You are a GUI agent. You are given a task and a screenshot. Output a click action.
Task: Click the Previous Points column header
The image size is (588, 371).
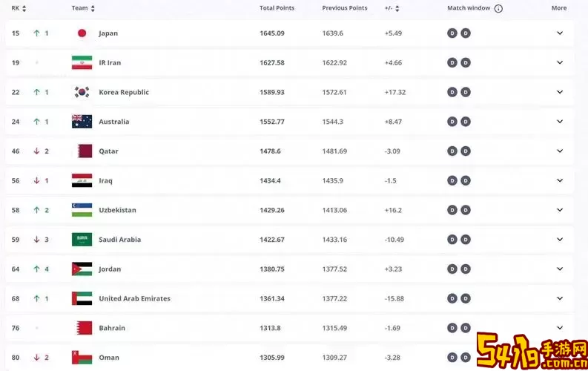point(345,8)
